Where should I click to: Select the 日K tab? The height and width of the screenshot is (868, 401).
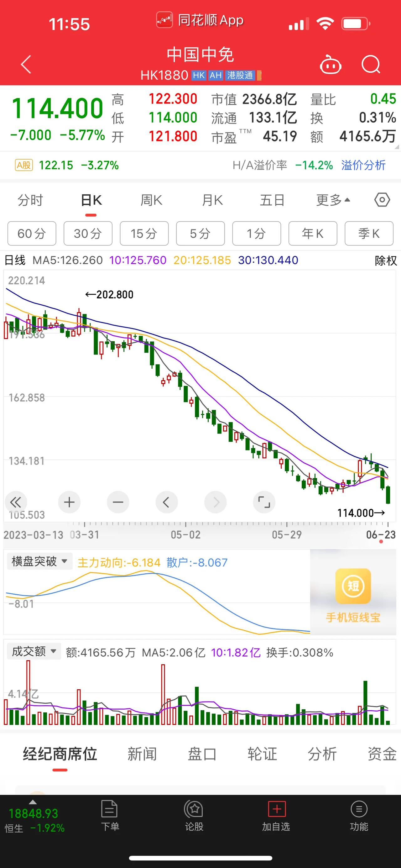pyautogui.click(x=91, y=200)
